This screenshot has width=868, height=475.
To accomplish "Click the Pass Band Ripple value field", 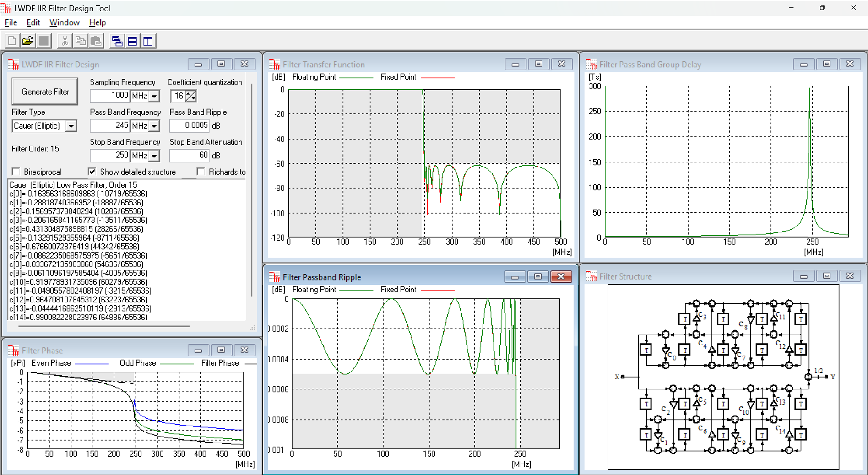I will (190, 125).
